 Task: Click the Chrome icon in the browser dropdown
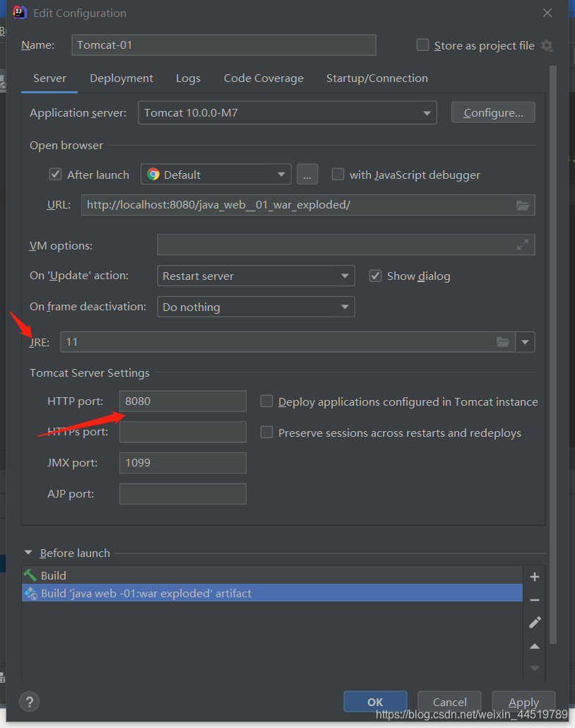coord(153,175)
